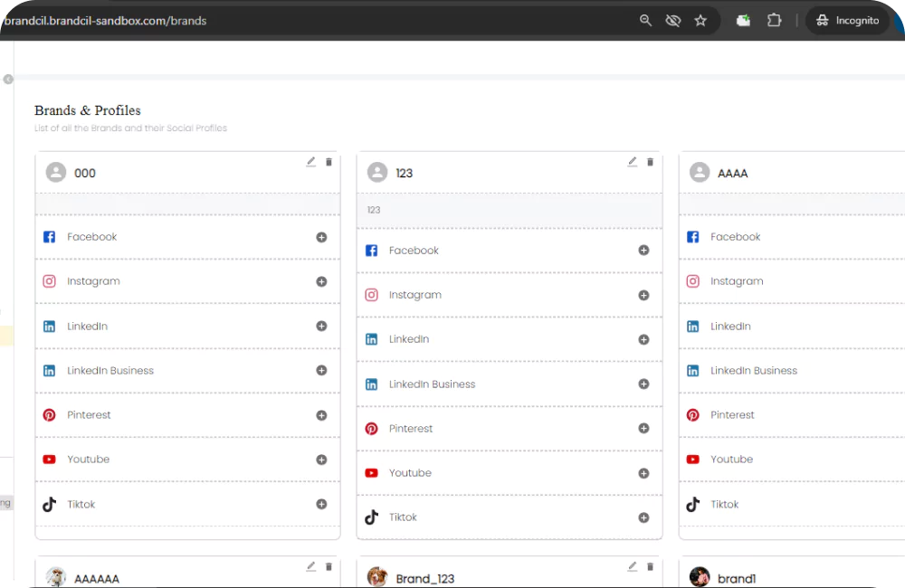905x588 pixels.
Task: Add a LinkedIn profile to brand 000
Action: click(x=321, y=326)
